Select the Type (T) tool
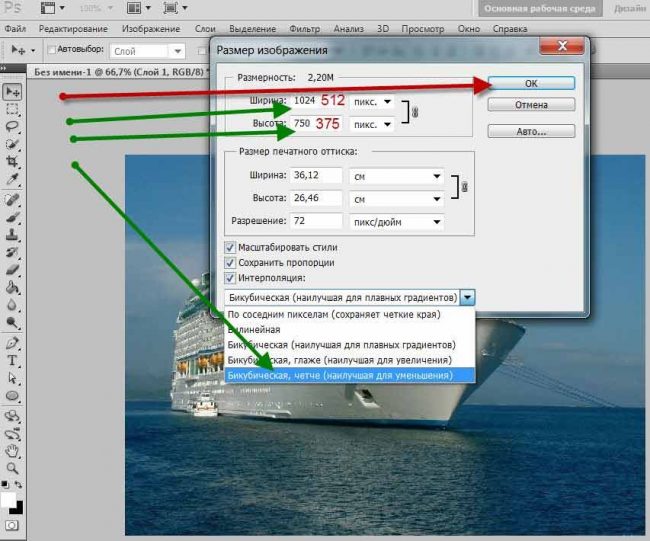 point(14,359)
